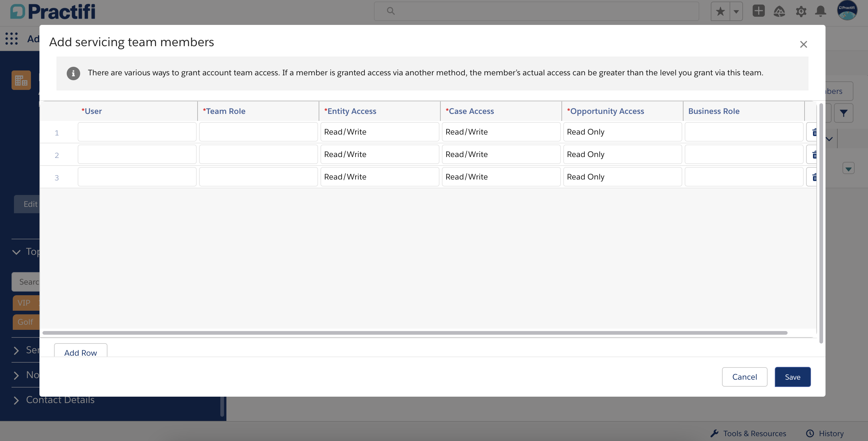The height and width of the screenshot is (441, 868).
Task: Open History in the utility bar
Action: [x=825, y=433]
